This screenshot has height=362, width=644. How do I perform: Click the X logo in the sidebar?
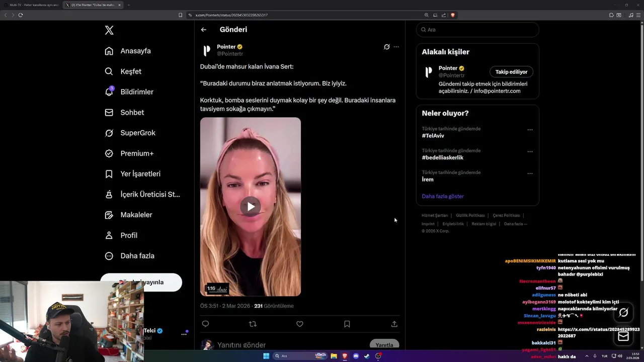(x=109, y=30)
